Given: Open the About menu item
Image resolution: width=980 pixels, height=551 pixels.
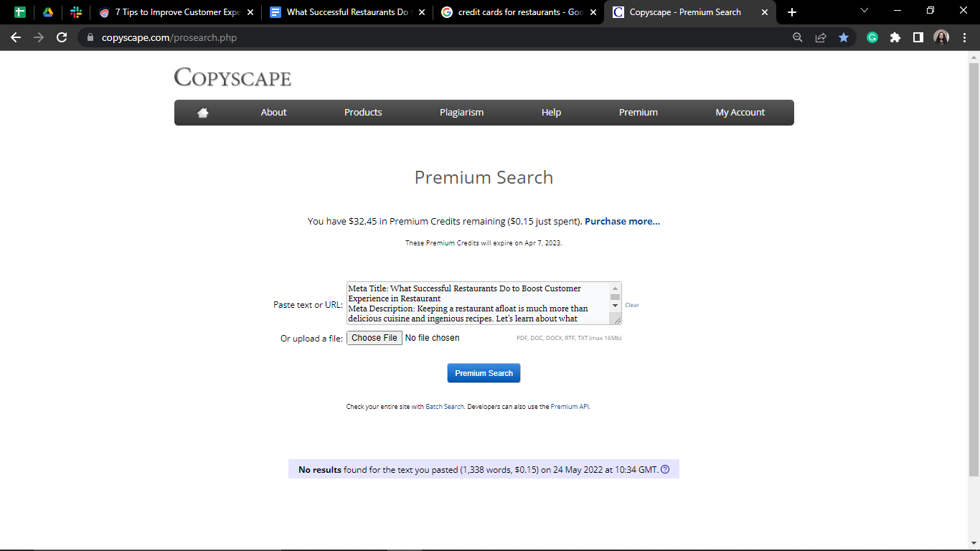Looking at the screenshot, I should click(x=273, y=113).
